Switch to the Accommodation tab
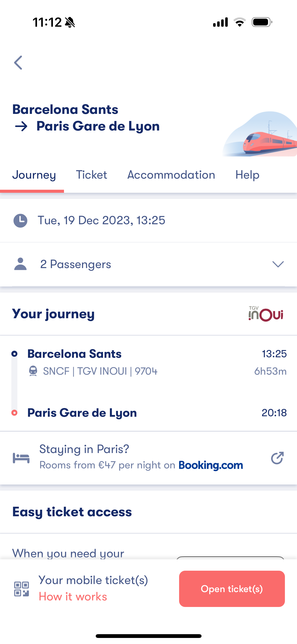The width and height of the screenshot is (297, 644). coord(171,175)
